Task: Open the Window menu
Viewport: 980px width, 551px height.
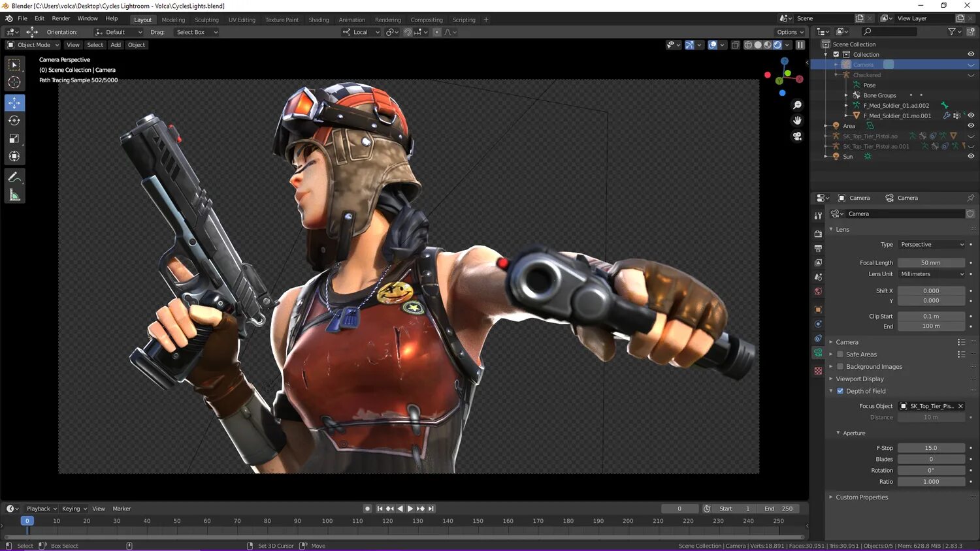Action: coord(88,18)
